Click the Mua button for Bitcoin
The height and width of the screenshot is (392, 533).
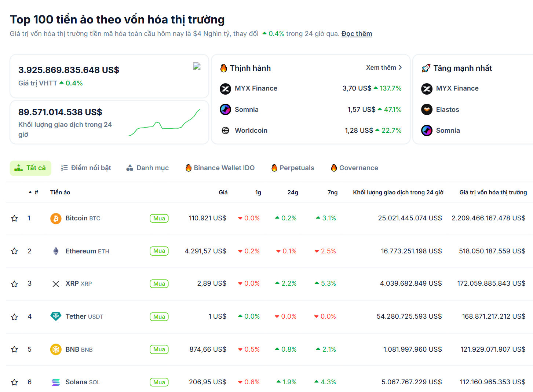(x=159, y=218)
